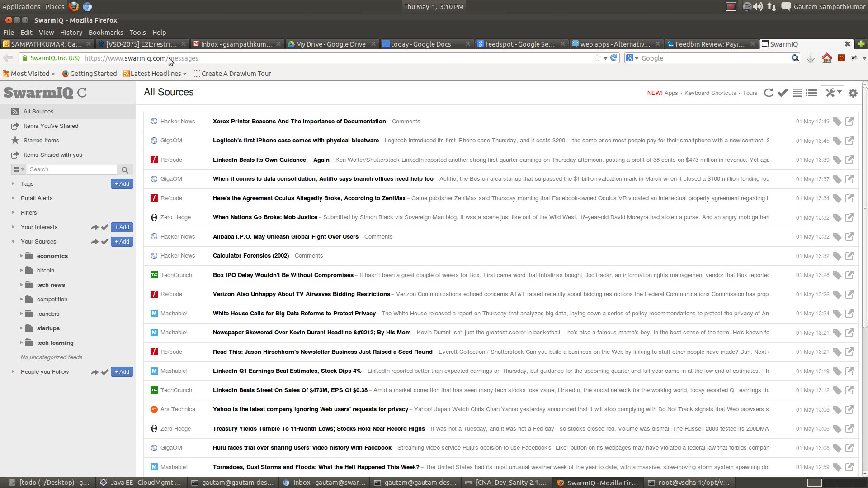Screen dimensions: 868x488
Task: Open Hulu faces trial article externally
Action: 849,448
